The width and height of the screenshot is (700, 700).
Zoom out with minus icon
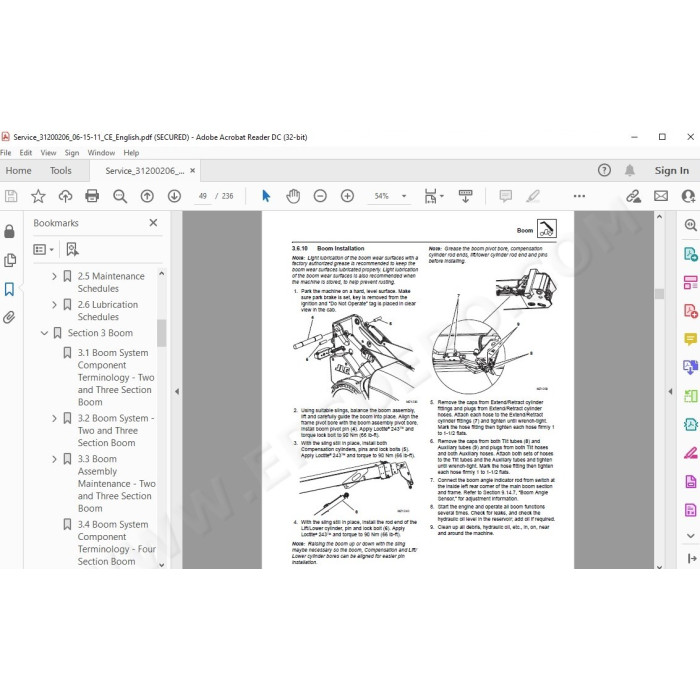[320, 196]
